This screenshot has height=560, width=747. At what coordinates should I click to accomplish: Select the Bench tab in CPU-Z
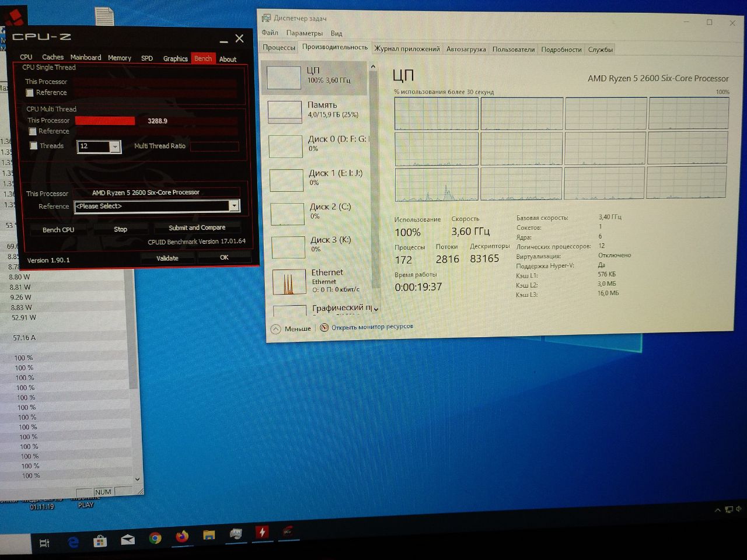pos(203,58)
